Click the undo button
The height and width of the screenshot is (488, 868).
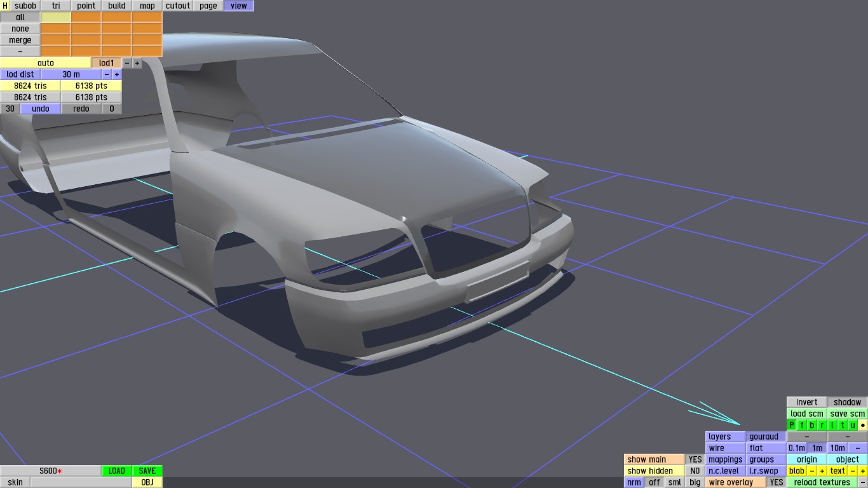click(41, 109)
